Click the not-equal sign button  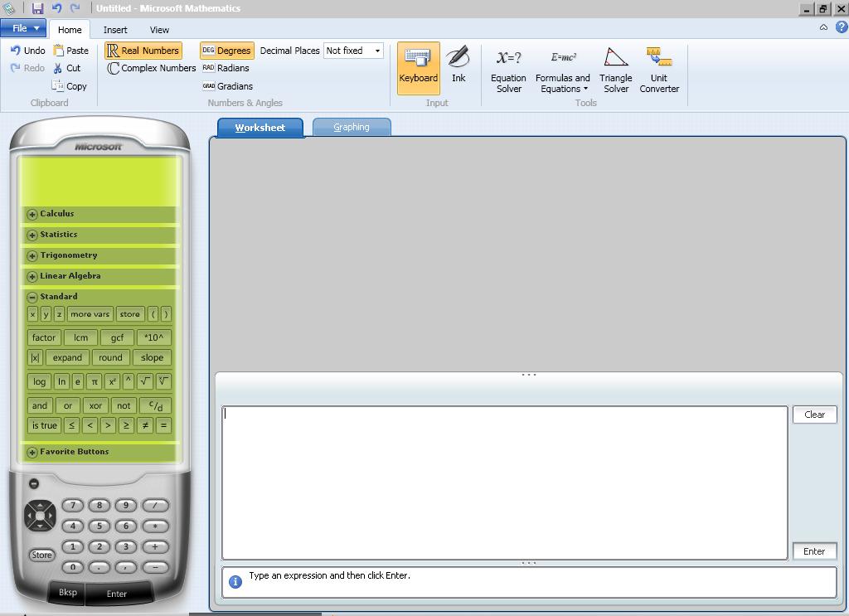pos(144,425)
